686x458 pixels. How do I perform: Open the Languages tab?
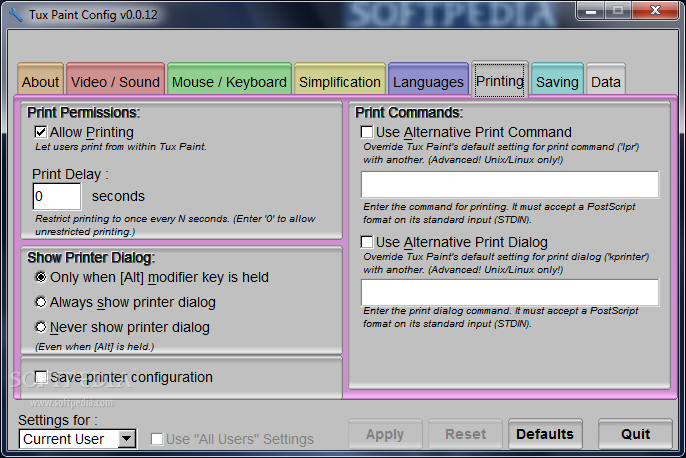click(x=428, y=81)
